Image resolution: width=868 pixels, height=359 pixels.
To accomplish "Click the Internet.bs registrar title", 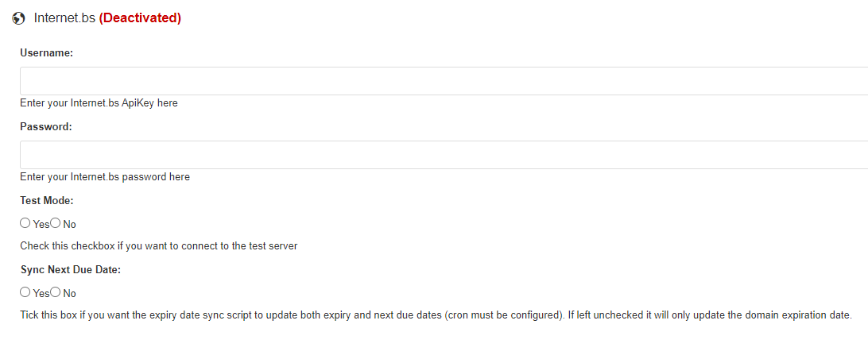I will click(64, 18).
